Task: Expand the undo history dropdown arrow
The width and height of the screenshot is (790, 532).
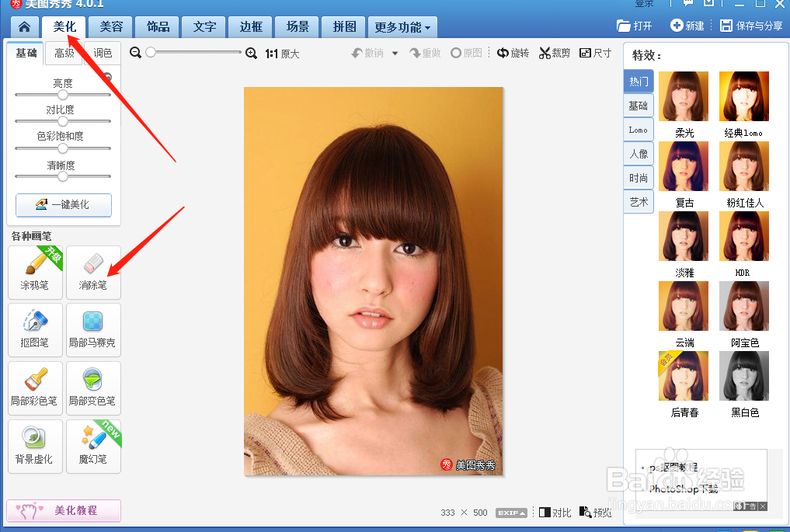Action: pyautogui.click(x=395, y=53)
